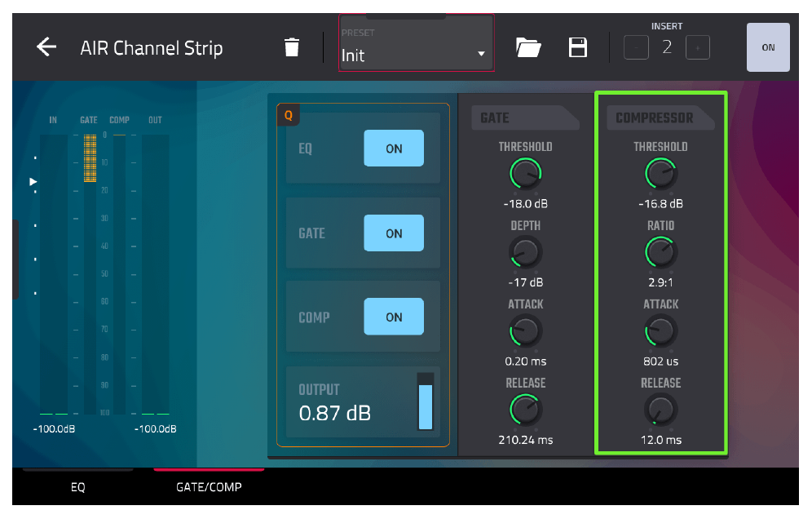The image size is (812, 519).
Task: Adjust the OUTPUT level slider
Action: tap(426, 401)
